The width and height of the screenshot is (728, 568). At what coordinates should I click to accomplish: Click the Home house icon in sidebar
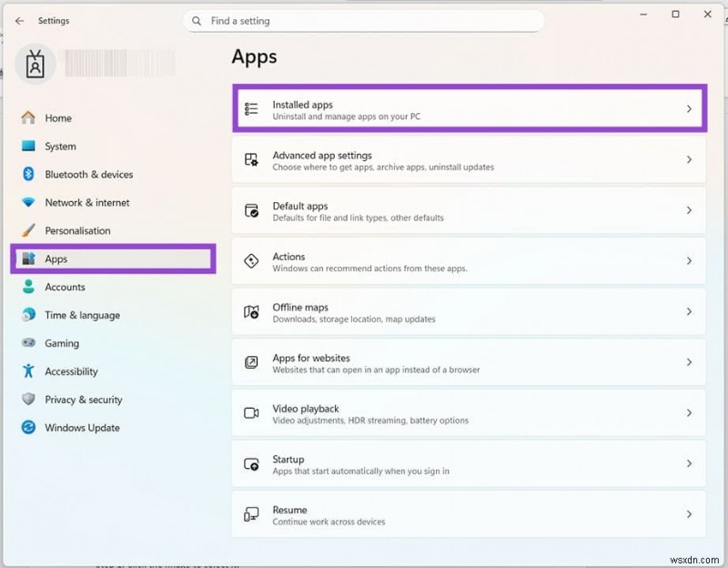click(x=28, y=117)
